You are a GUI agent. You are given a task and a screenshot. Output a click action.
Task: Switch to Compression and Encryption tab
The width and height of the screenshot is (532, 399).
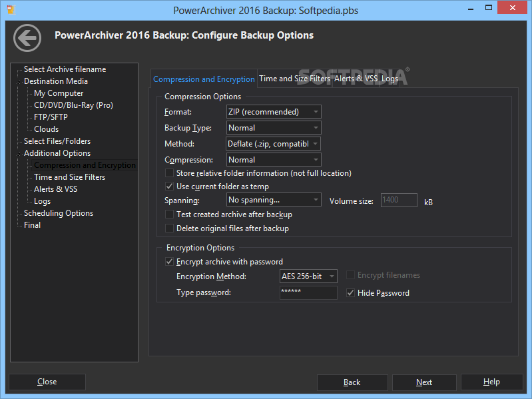(x=204, y=79)
